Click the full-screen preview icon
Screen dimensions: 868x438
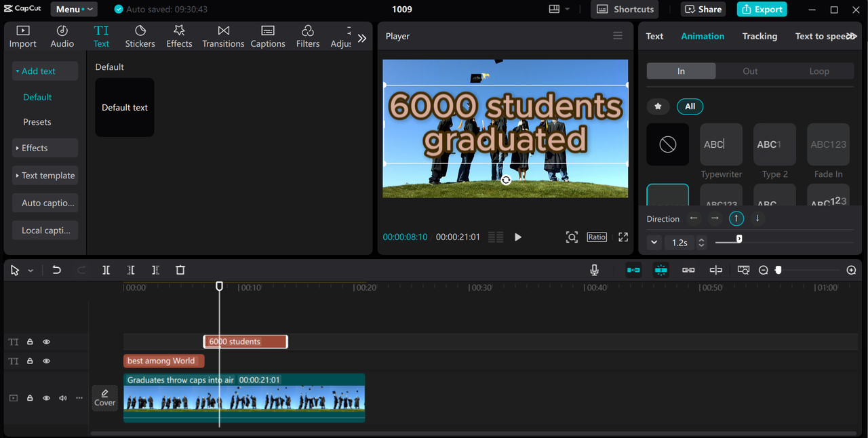click(623, 237)
